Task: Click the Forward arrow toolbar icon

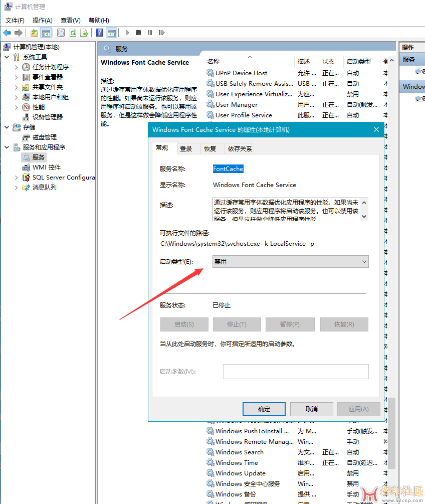Action: [19, 33]
